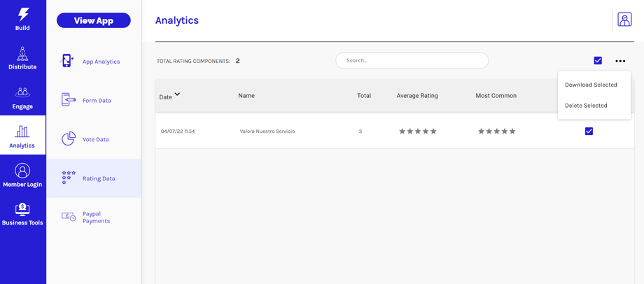
Task: Uncheck the Valora Nuestro Servicio row checkbox
Action: [589, 131]
